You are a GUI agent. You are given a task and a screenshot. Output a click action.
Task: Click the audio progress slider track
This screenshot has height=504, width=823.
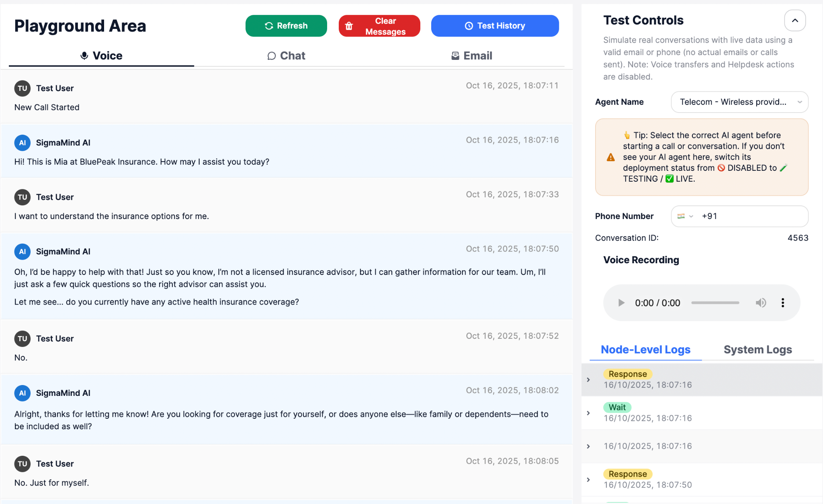point(715,303)
